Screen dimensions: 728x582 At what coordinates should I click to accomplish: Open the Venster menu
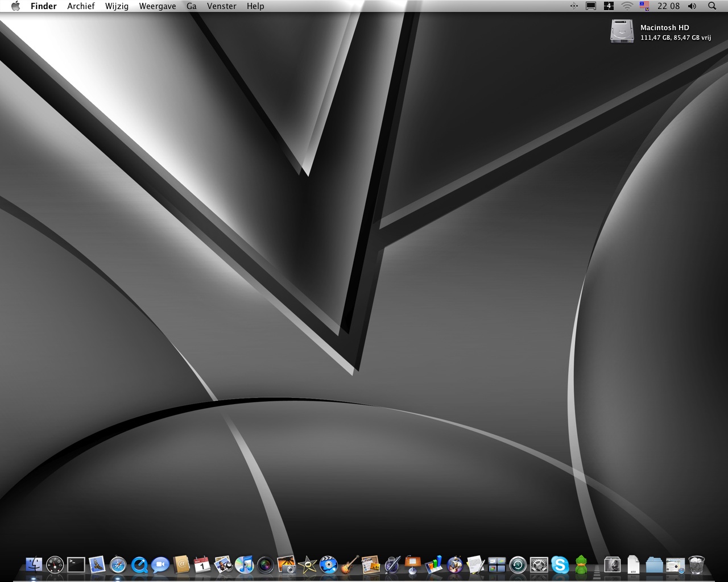pyautogui.click(x=222, y=6)
